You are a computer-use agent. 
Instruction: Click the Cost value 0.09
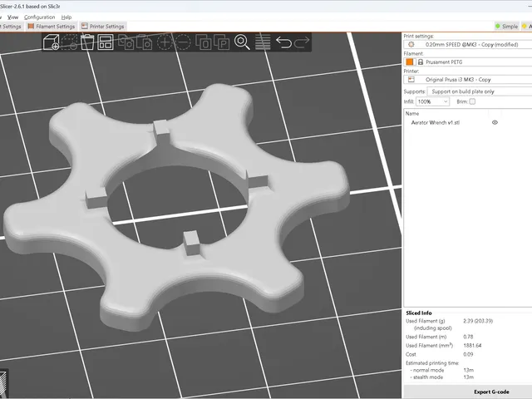pos(468,354)
